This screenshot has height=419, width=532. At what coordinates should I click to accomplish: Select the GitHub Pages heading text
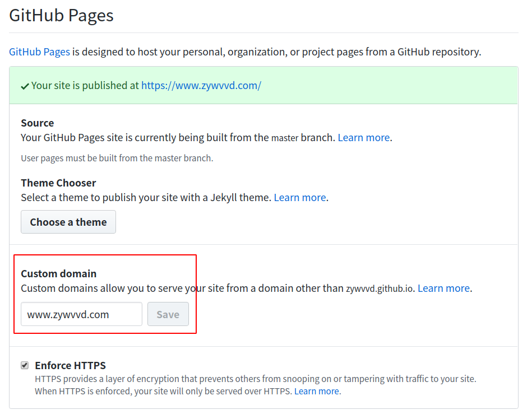pos(62,16)
